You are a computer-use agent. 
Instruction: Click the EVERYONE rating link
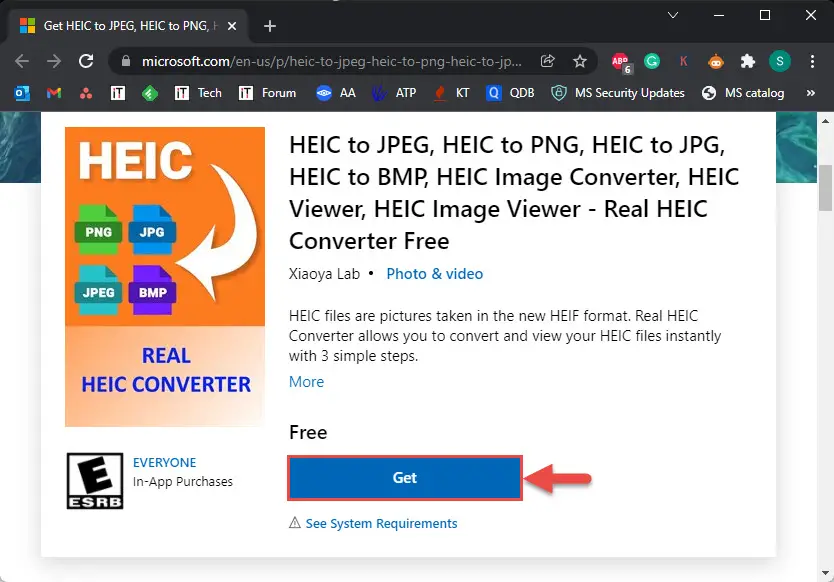(164, 462)
